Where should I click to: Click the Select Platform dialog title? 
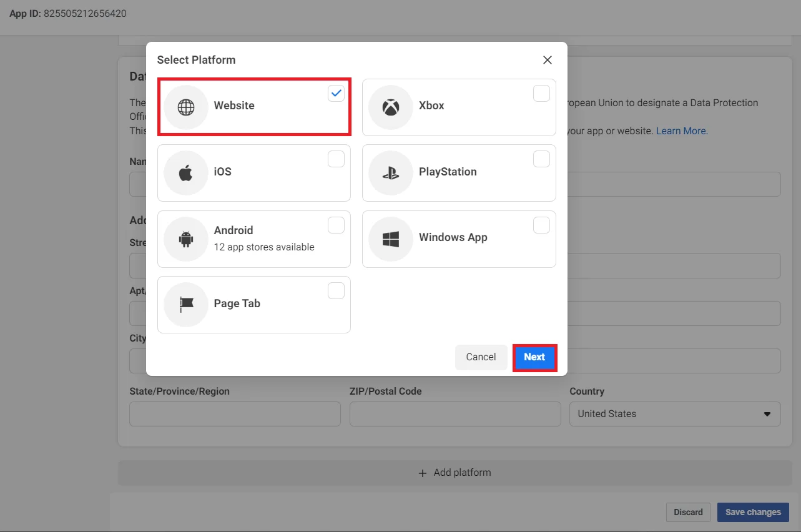pyautogui.click(x=196, y=60)
